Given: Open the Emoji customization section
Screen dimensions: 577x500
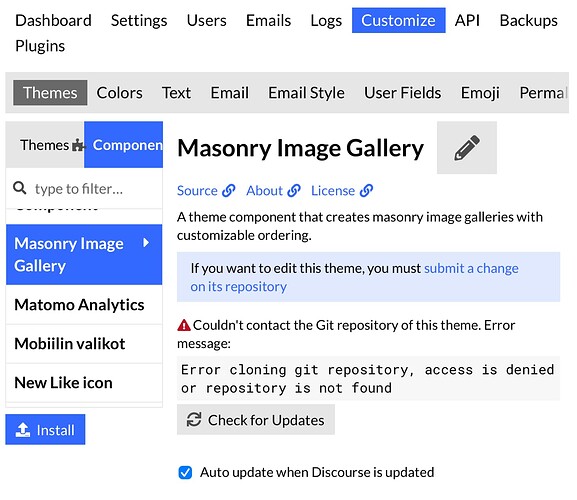Looking at the screenshot, I should [x=480, y=93].
